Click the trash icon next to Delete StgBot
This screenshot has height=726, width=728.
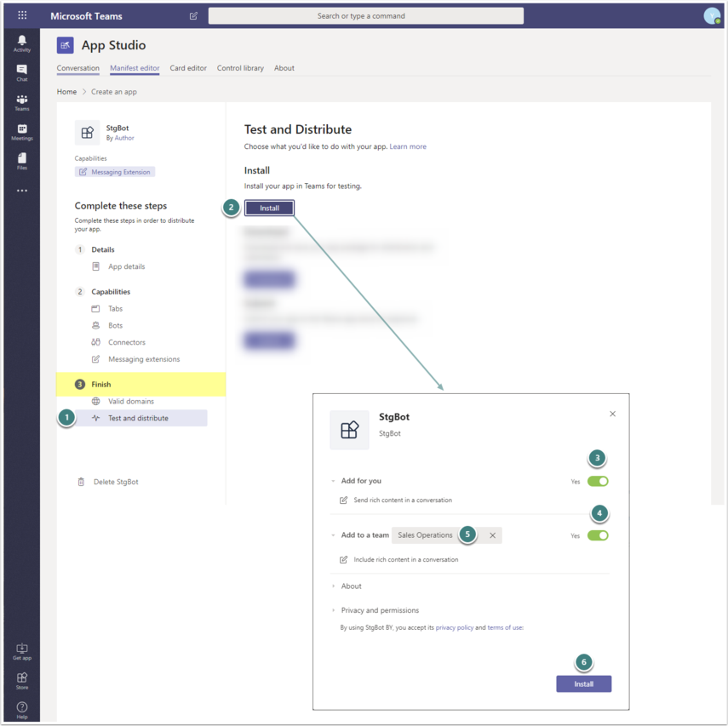(81, 482)
